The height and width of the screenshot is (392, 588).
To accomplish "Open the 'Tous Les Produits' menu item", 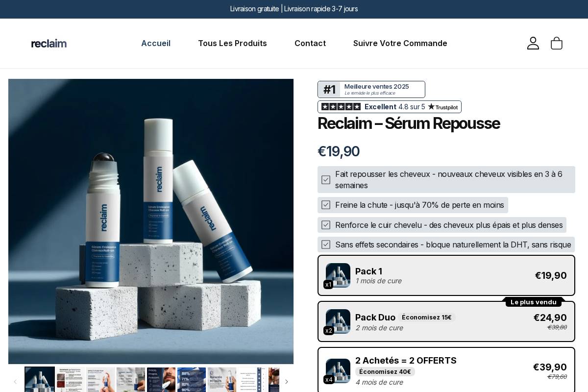I will click(232, 43).
